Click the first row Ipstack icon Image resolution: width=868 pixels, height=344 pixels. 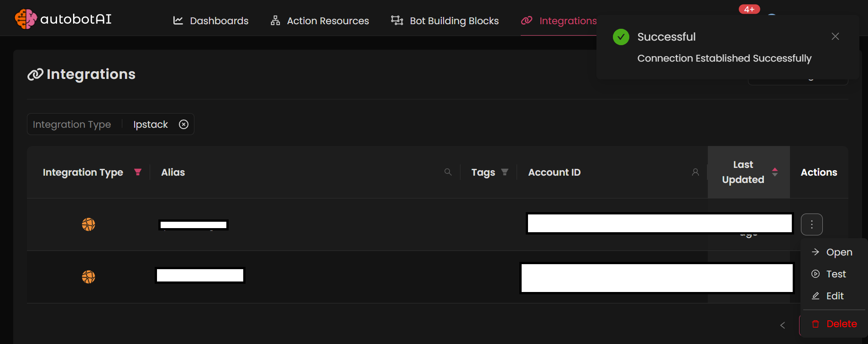tap(89, 224)
